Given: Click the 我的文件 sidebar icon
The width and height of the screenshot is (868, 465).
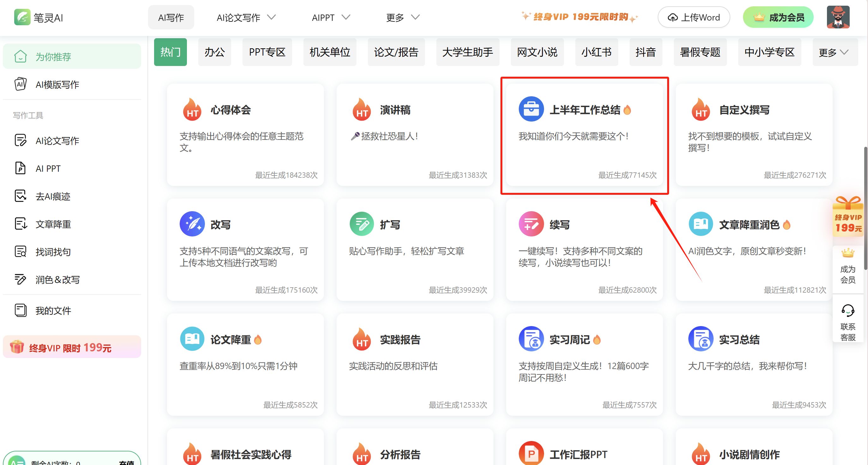Looking at the screenshot, I should tap(20, 310).
